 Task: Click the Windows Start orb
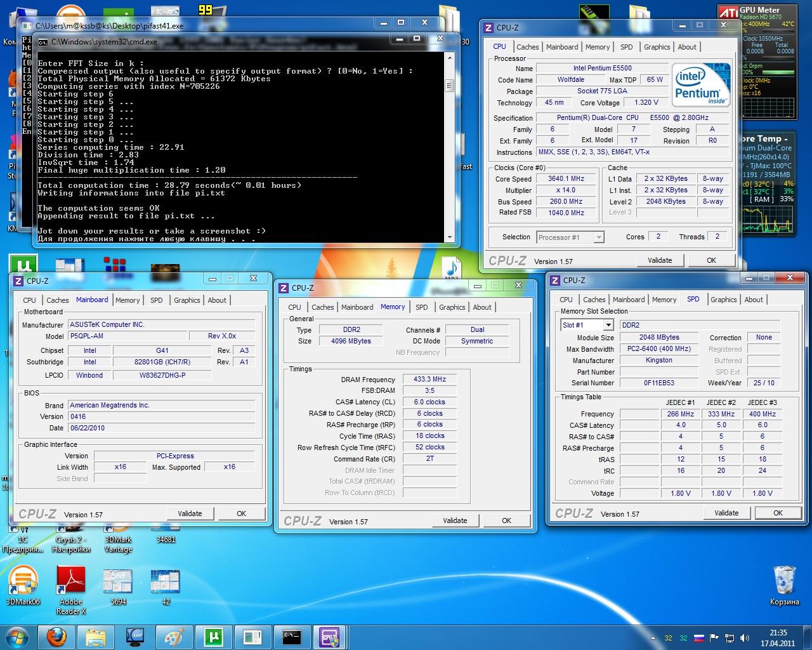tap(16, 637)
